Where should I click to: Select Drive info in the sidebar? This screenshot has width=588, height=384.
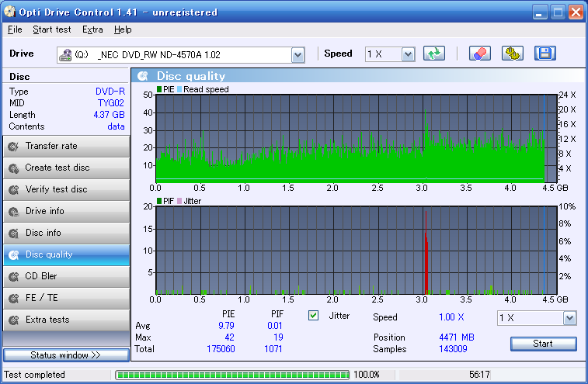coord(66,211)
